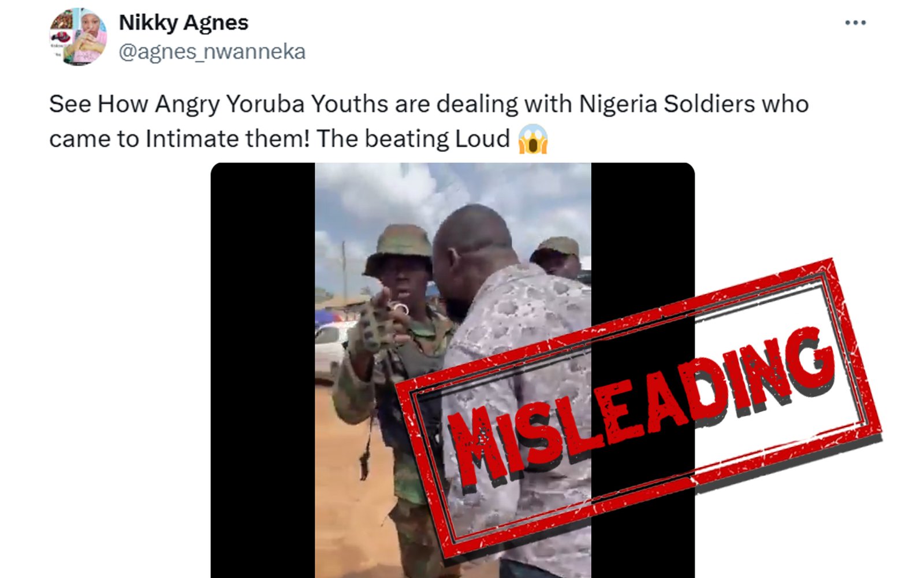
Task: Click the words 'Nigeria Soldiers' in the tweet
Action: [x=667, y=105]
